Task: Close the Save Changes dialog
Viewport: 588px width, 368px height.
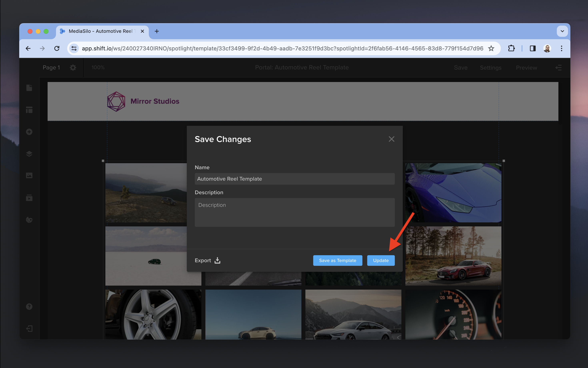Action: [391, 139]
